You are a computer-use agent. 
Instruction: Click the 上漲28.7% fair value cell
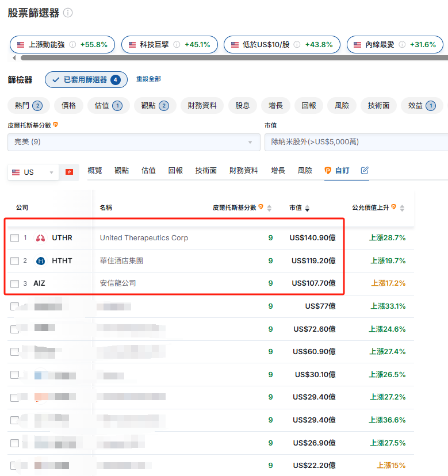(x=387, y=237)
